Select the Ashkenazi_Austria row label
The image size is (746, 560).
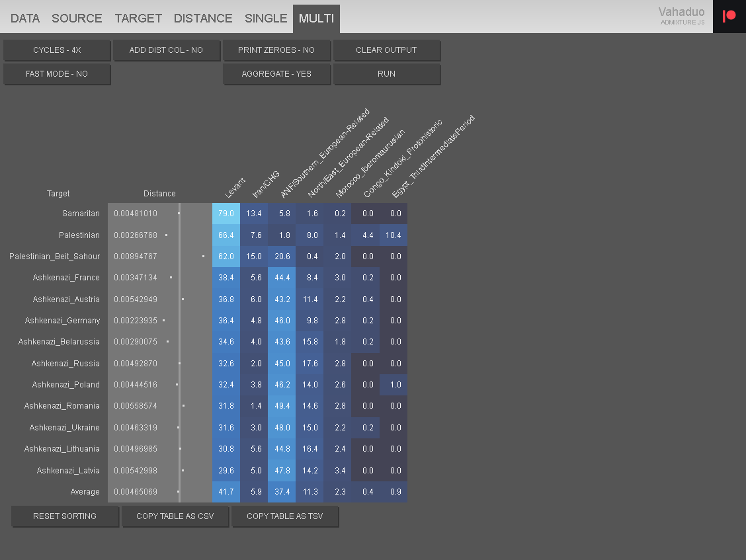66,300
